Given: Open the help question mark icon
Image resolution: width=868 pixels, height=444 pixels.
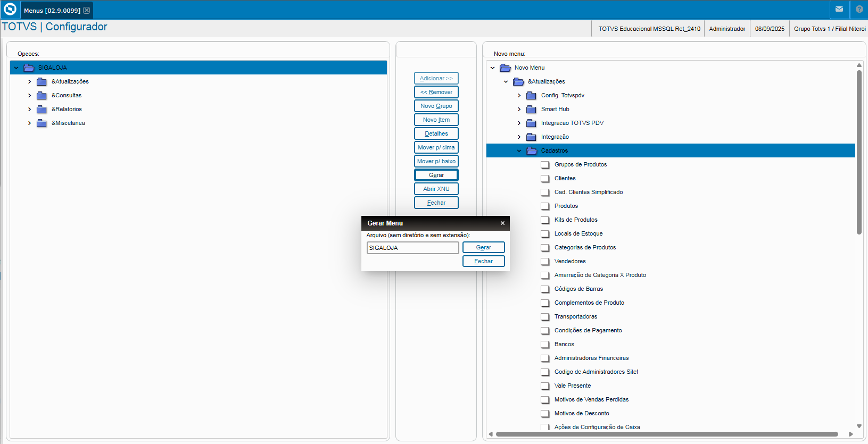Looking at the screenshot, I should pos(859,9).
